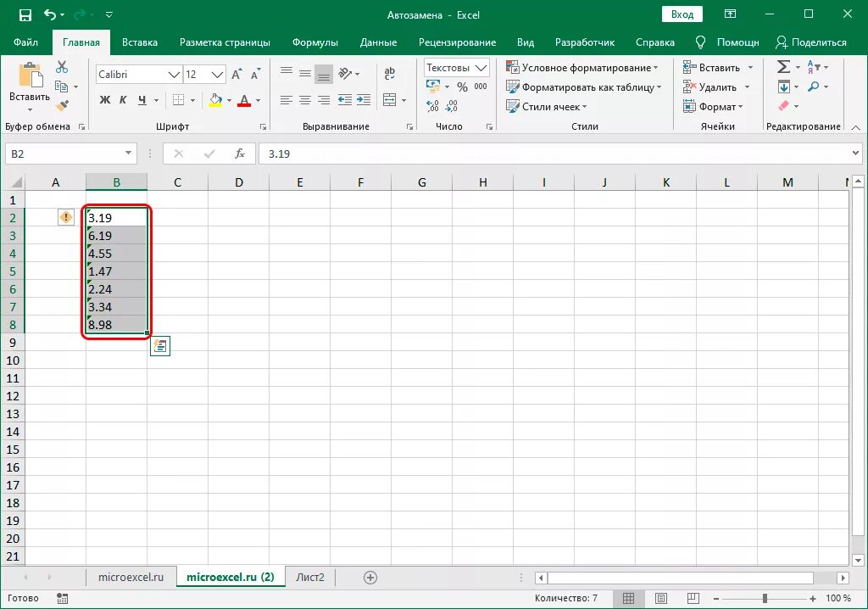
Task: Open the Find and Select magnifier
Action: point(813,87)
